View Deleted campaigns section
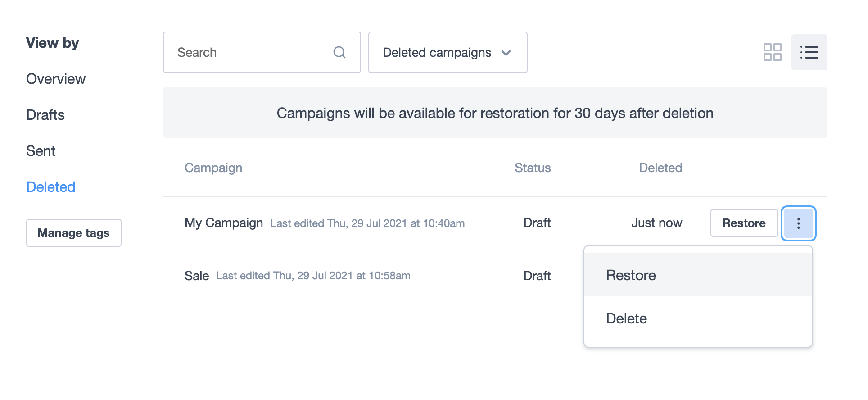The width and height of the screenshot is (868, 400). click(x=50, y=186)
